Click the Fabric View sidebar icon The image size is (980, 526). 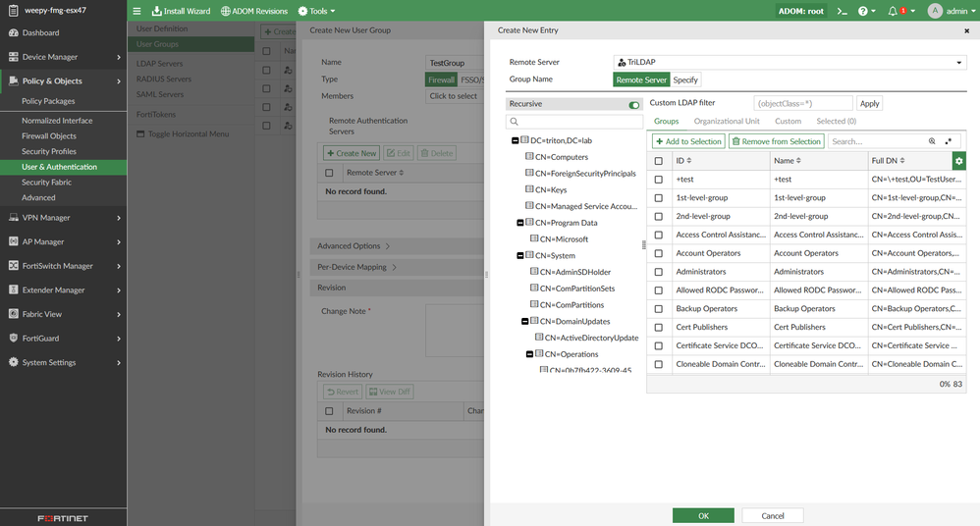point(13,314)
